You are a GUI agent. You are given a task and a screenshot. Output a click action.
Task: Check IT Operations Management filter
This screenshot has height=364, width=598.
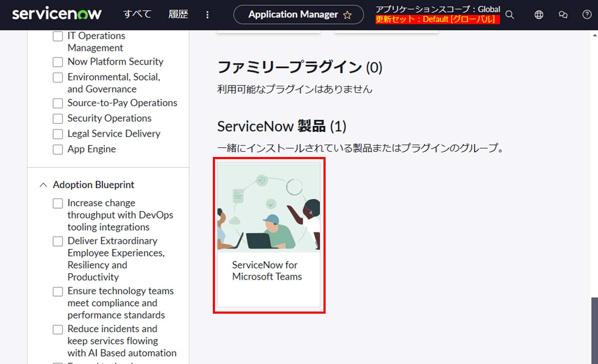[x=58, y=36]
